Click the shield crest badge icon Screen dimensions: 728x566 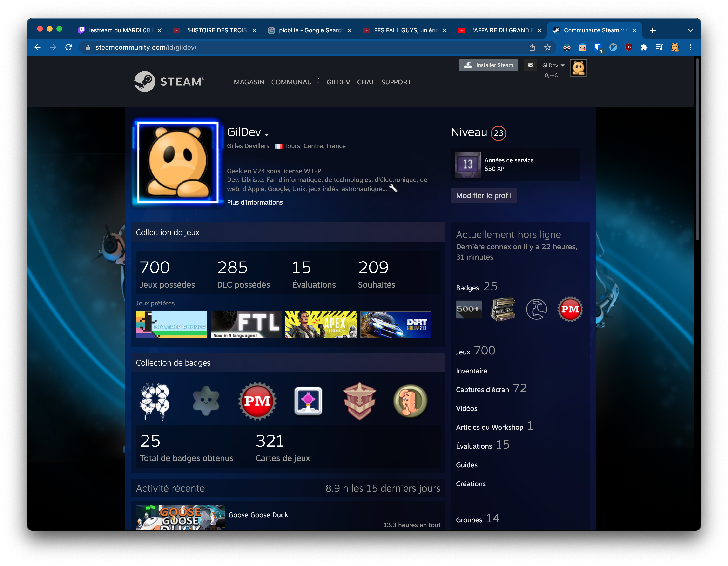click(x=359, y=401)
